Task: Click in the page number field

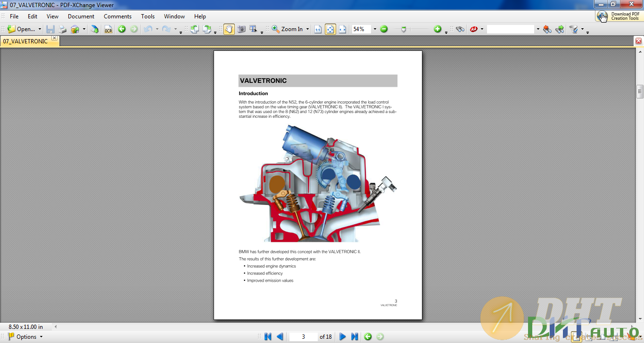Action: pyautogui.click(x=303, y=336)
